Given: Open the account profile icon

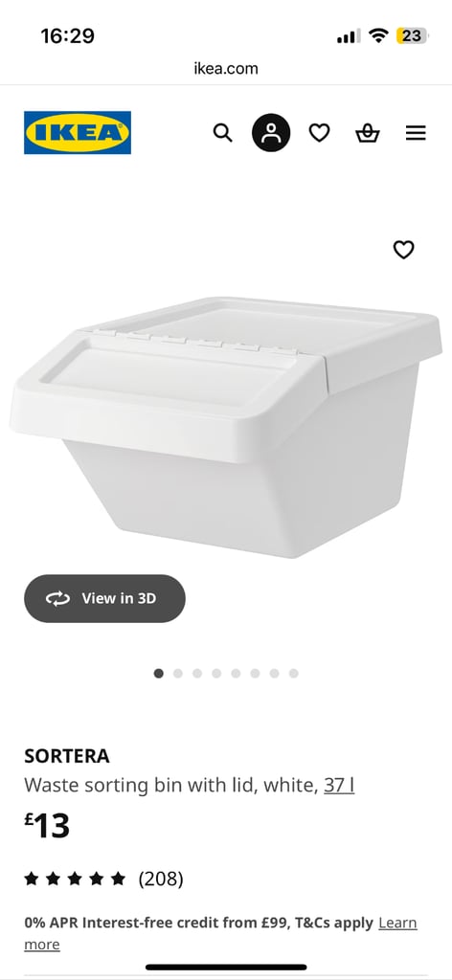Looking at the screenshot, I should click(x=271, y=132).
